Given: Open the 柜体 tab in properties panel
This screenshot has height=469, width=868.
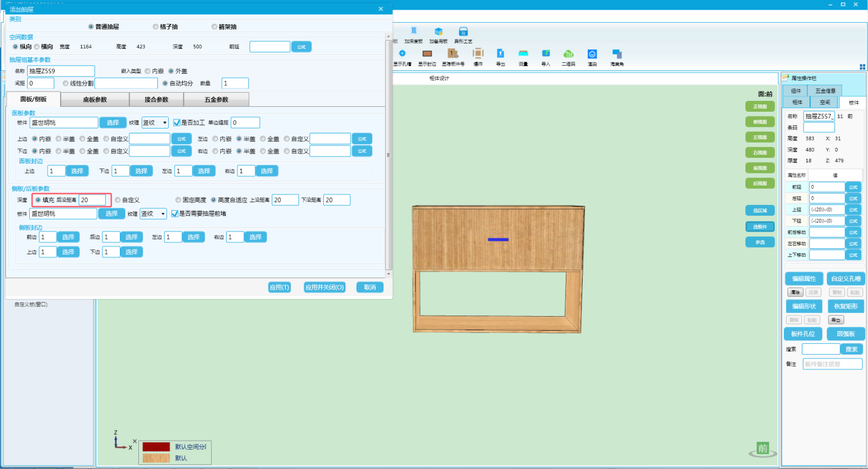Looking at the screenshot, I should coord(797,102).
